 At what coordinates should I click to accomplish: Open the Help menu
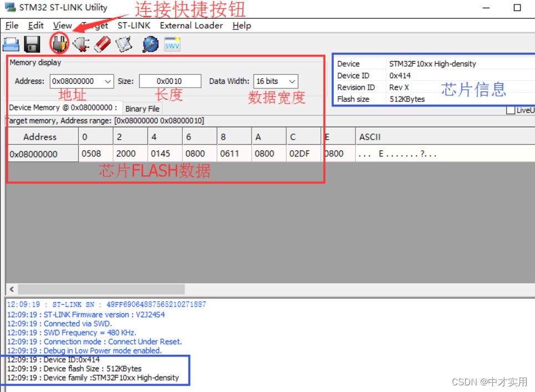(x=242, y=26)
